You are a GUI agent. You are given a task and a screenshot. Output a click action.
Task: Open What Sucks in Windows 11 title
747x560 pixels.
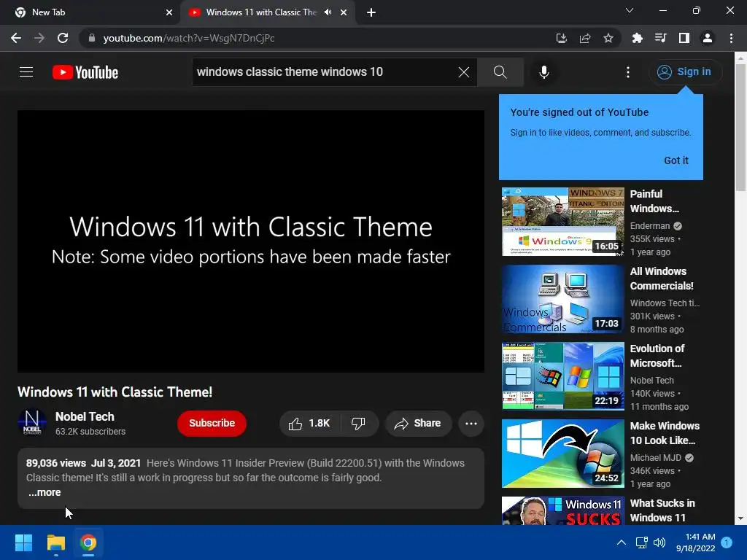coord(662,510)
